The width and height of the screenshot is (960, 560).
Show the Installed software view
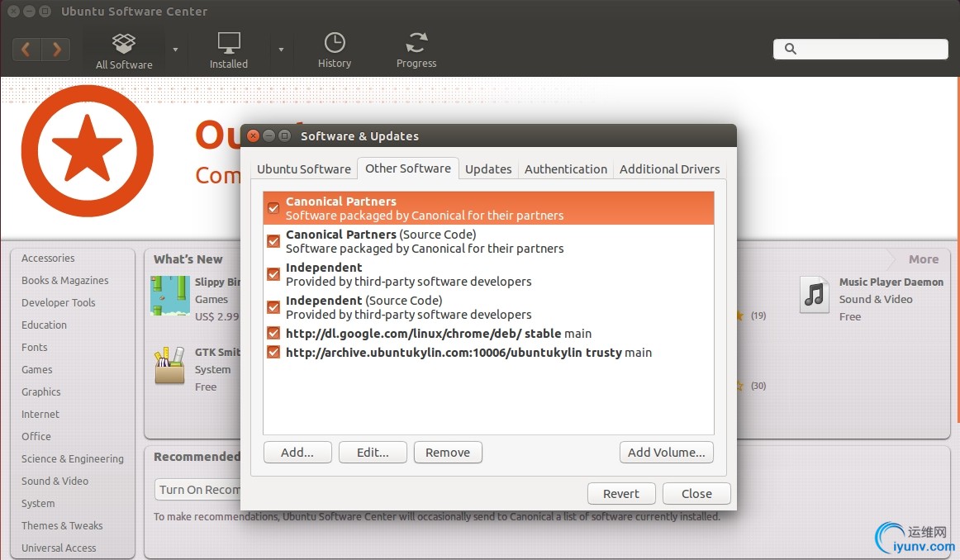[x=228, y=51]
